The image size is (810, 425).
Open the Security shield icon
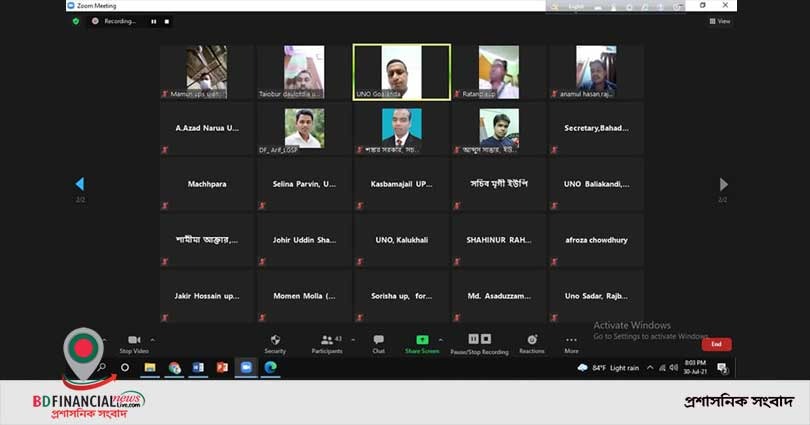click(x=275, y=340)
